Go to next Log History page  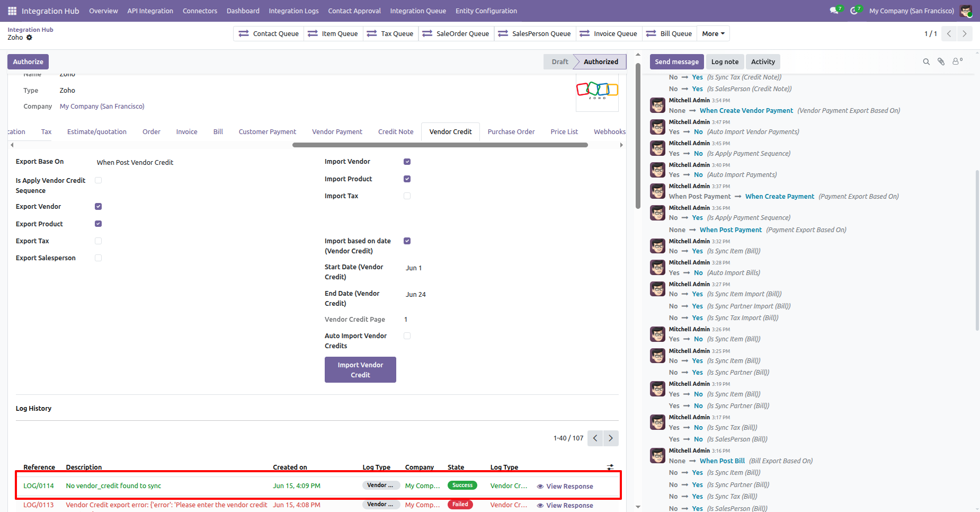pyautogui.click(x=611, y=438)
